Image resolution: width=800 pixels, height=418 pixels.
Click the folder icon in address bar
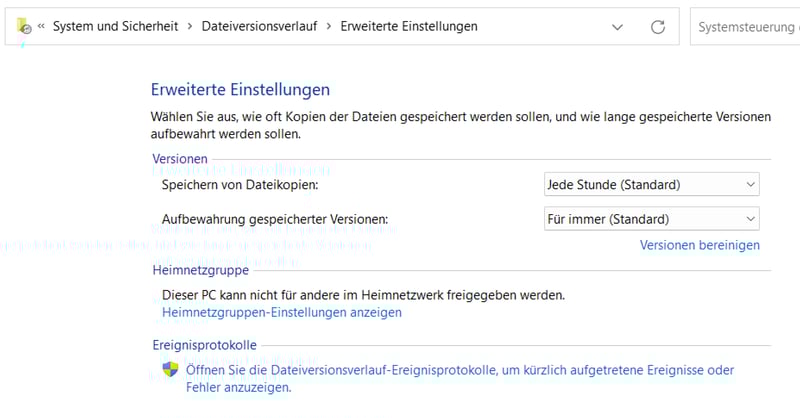25,27
